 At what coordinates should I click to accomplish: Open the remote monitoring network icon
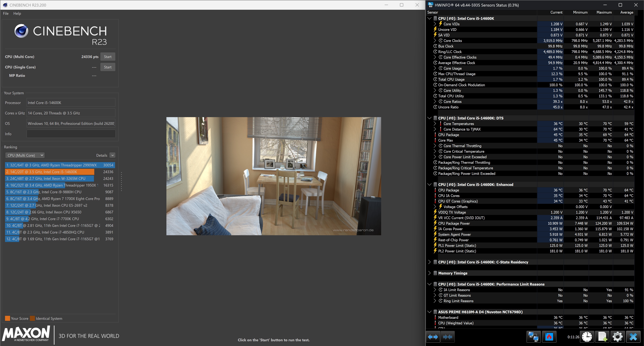click(x=533, y=337)
